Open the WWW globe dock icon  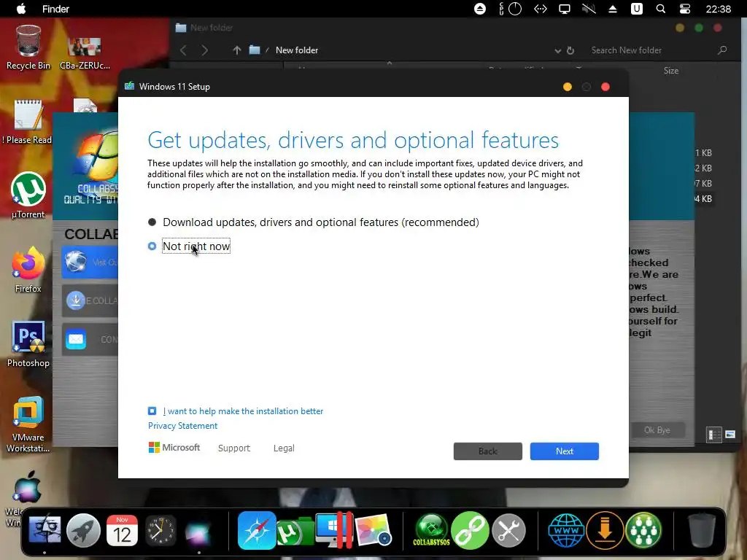[566, 530]
